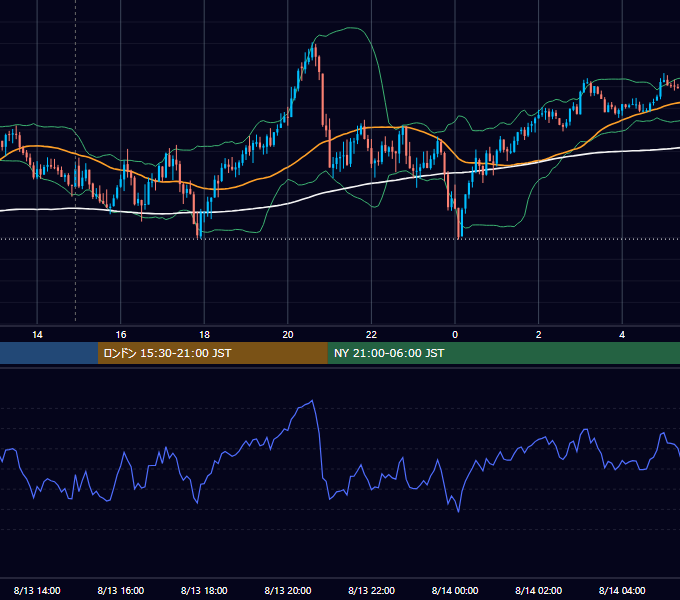Click the price spike high candle near 20:30

tap(313, 52)
